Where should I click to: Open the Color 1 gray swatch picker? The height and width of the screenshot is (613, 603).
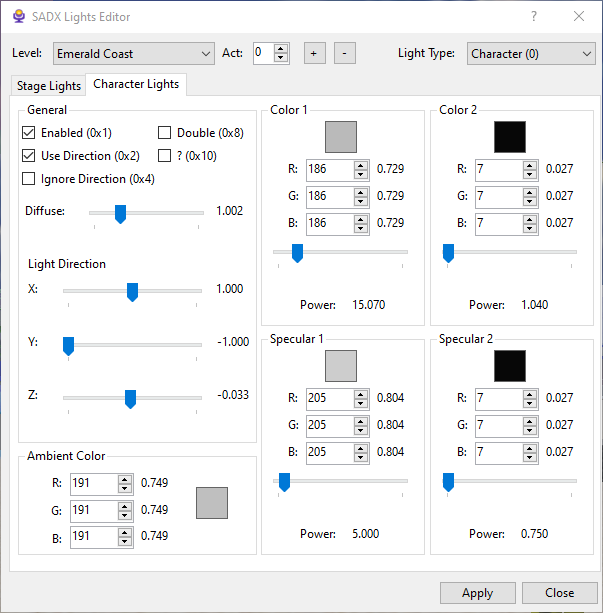click(341, 137)
